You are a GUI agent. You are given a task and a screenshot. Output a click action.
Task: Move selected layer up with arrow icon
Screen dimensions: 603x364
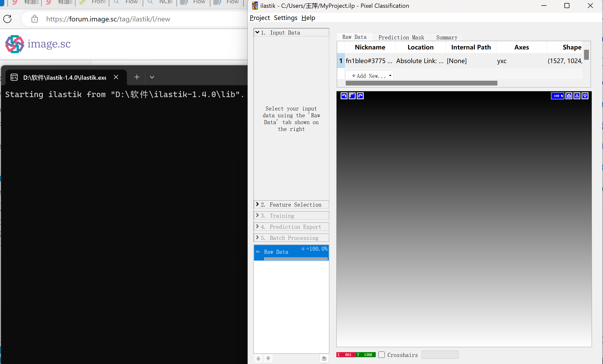pyautogui.click(x=258, y=358)
